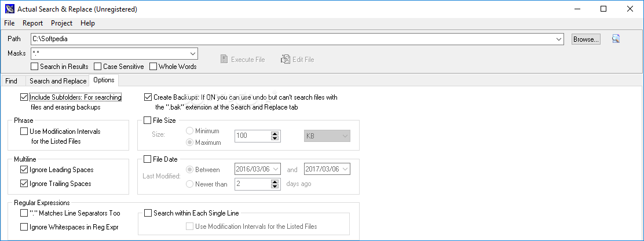Open the 2017/03/06 end date dropdown
Screen dimensions: 644x241
(x=345, y=169)
